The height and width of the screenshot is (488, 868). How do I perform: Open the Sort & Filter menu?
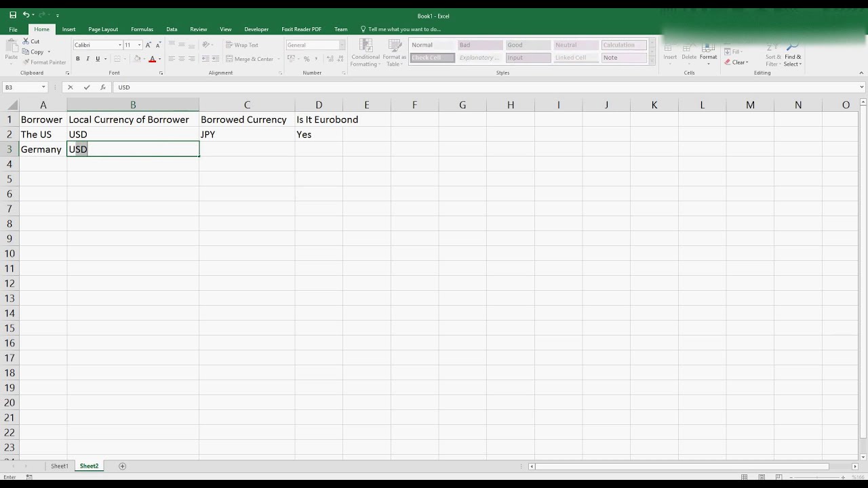click(x=773, y=53)
